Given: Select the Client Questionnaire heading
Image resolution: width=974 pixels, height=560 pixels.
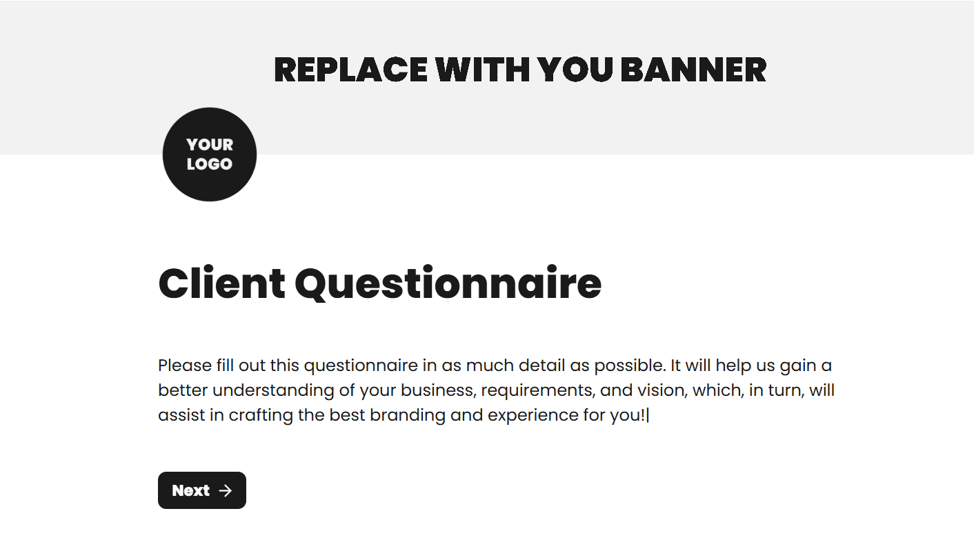Looking at the screenshot, I should (x=379, y=283).
